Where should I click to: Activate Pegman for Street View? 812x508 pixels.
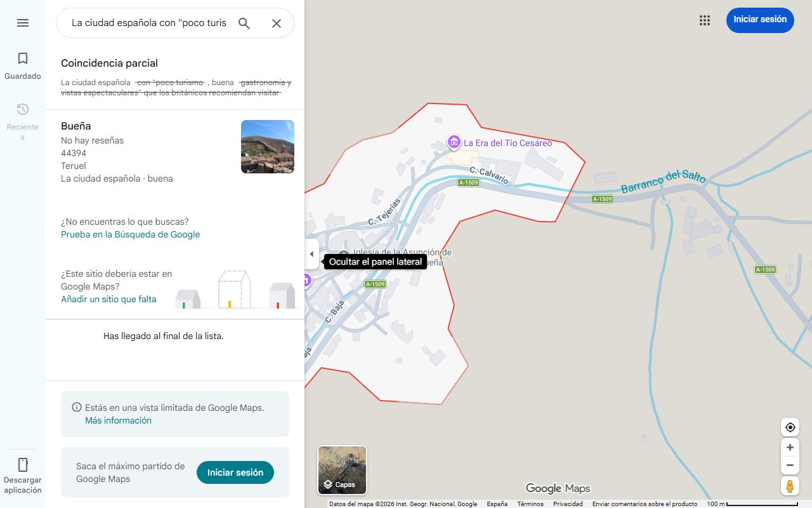[790, 486]
